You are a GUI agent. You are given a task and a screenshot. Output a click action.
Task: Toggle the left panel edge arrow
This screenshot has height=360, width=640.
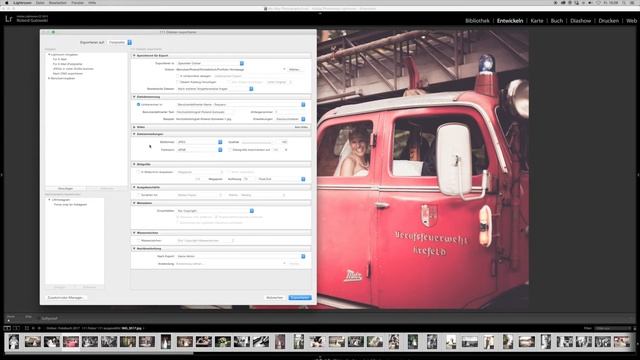[2, 175]
